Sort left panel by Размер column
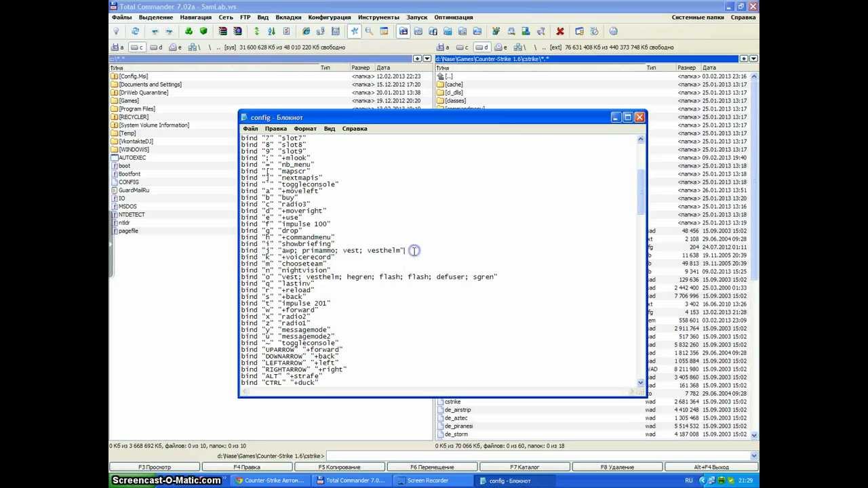 363,68
